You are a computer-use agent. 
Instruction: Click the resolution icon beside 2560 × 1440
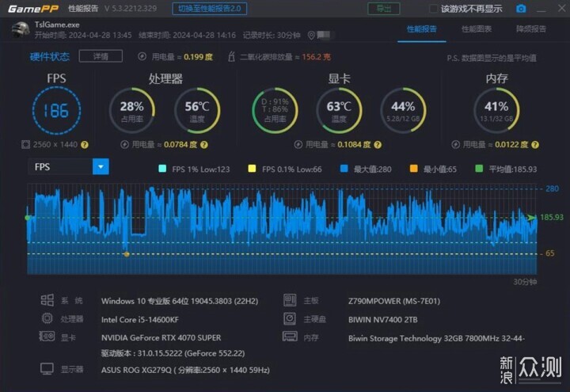(x=25, y=145)
